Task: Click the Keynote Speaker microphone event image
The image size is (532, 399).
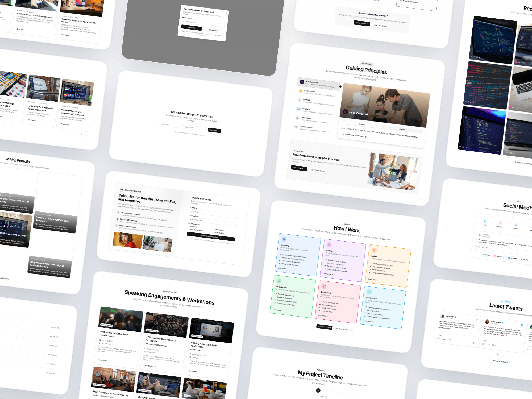Action: pos(121,319)
